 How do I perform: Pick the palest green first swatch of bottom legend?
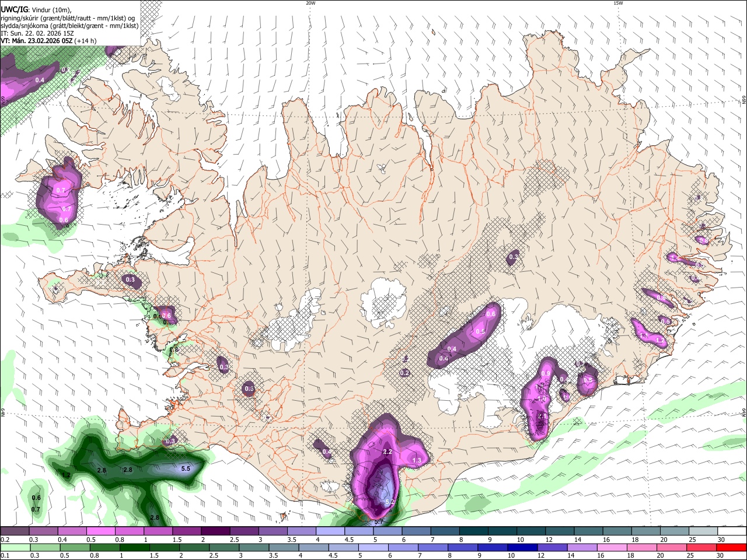click(x=15, y=547)
